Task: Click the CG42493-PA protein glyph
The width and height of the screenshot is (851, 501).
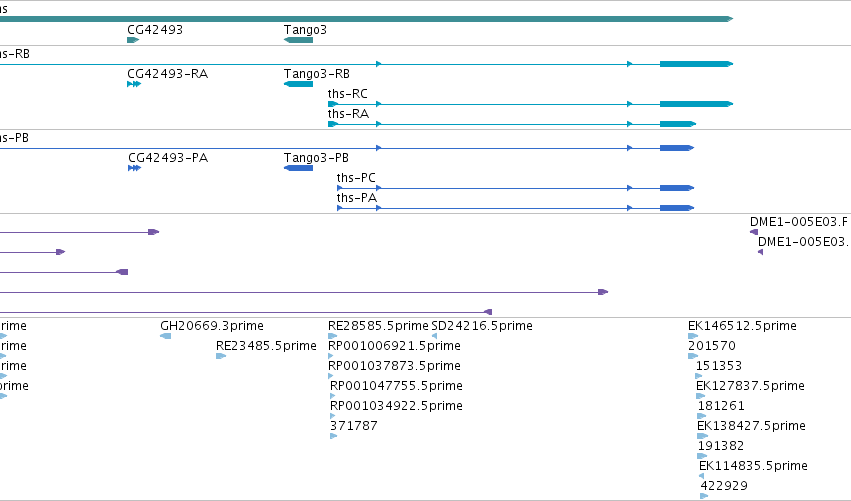Action: click(135, 168)
